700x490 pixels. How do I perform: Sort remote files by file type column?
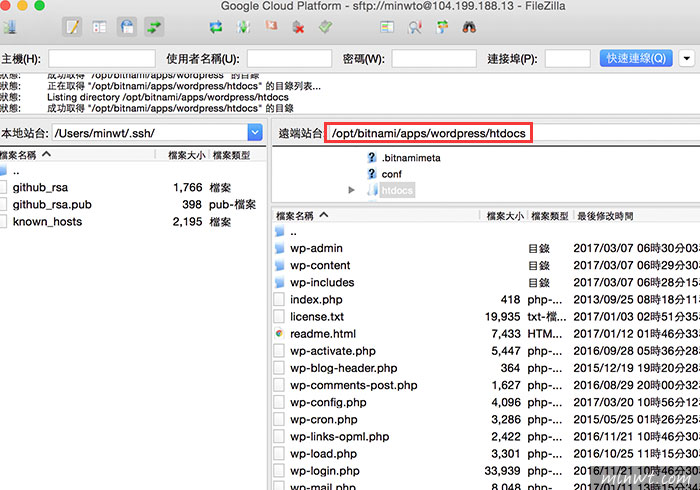coord(550,216)
